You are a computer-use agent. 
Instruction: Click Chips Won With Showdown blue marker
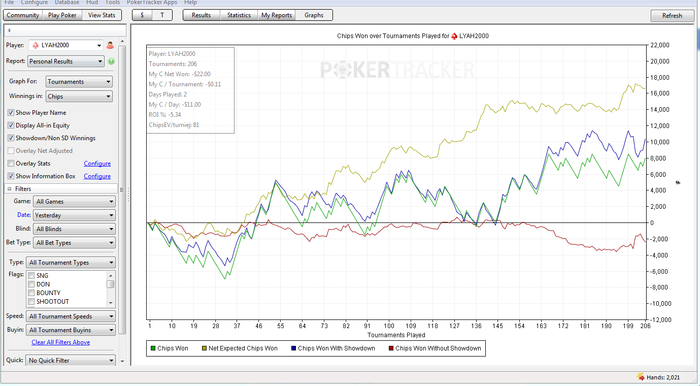coord(294,349)
